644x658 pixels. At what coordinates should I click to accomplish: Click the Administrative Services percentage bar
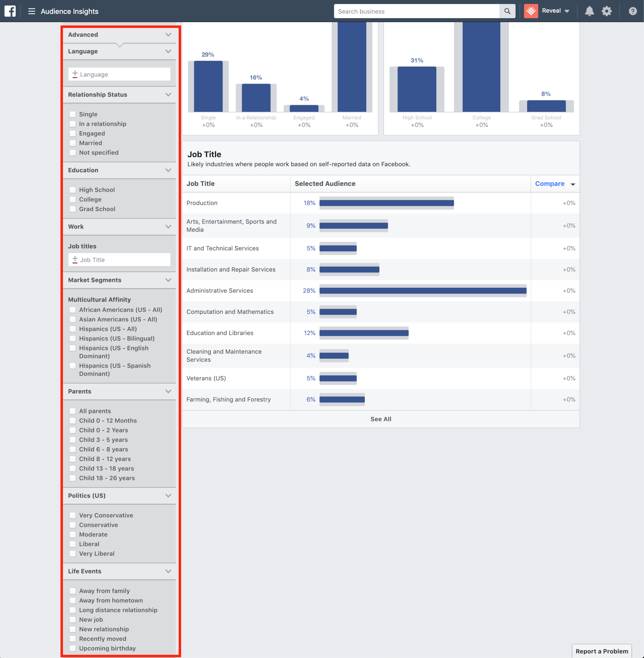(x=423, y=291)
